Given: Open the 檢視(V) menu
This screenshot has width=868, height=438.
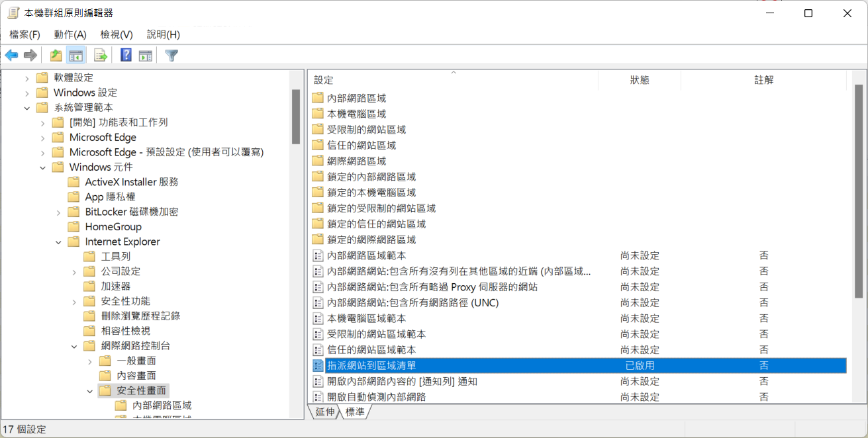Looking at the screenshot, I should click(117, 34).
